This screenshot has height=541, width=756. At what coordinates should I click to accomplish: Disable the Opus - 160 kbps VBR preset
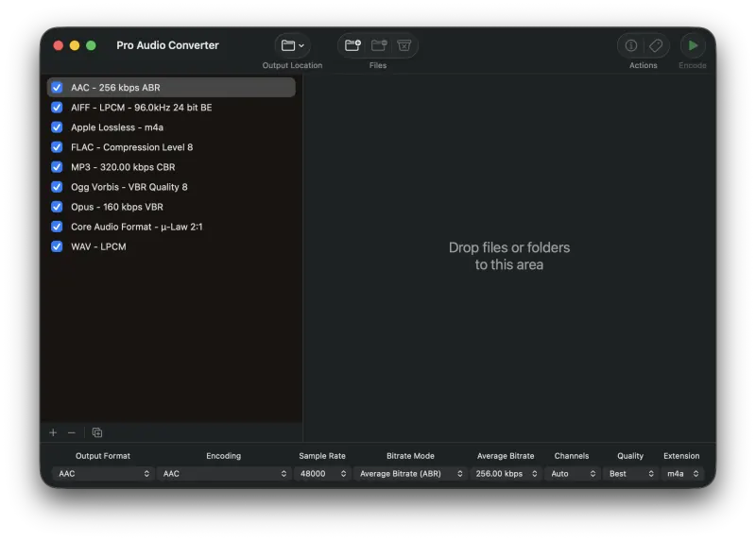tap(57, 207)
